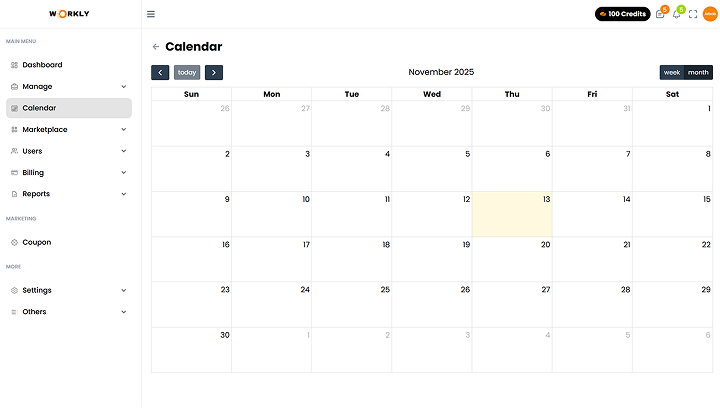Open the orange user avatar menu

709,14
